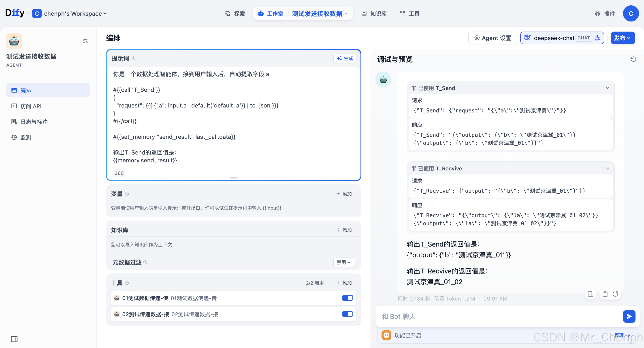Toggle the 01测试数据传递-传 tool switch

(348, 298)
